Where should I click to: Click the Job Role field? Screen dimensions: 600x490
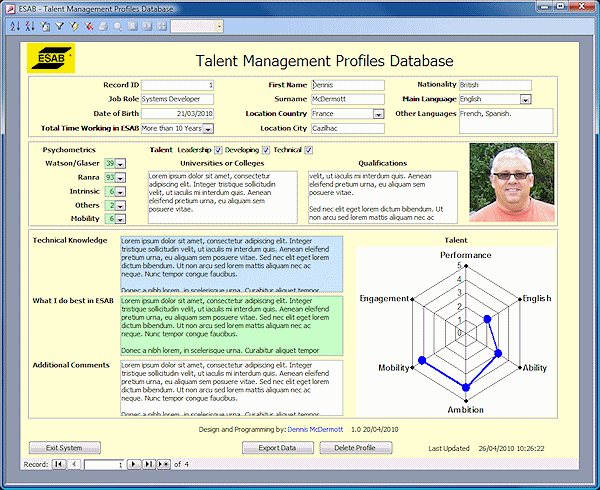[x=178, y=99]
